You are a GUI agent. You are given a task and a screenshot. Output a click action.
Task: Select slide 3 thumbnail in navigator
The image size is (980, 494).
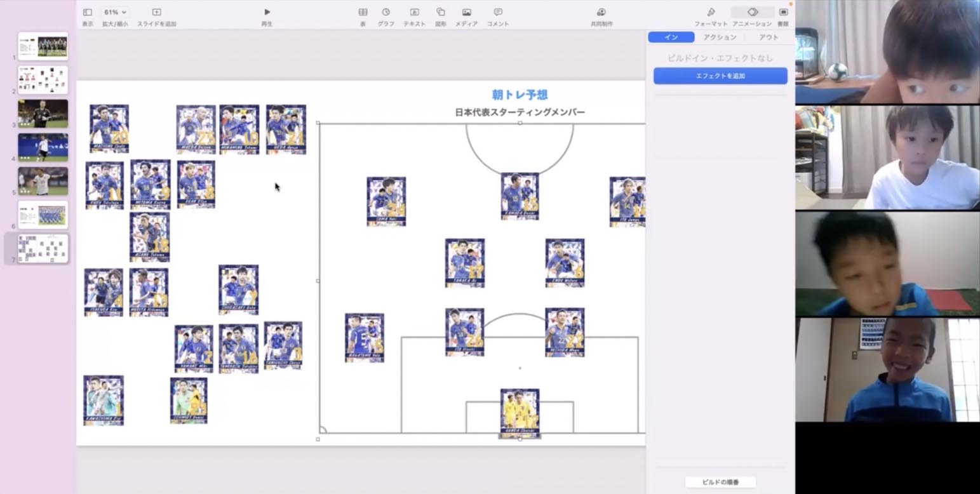tap(43, 114)
